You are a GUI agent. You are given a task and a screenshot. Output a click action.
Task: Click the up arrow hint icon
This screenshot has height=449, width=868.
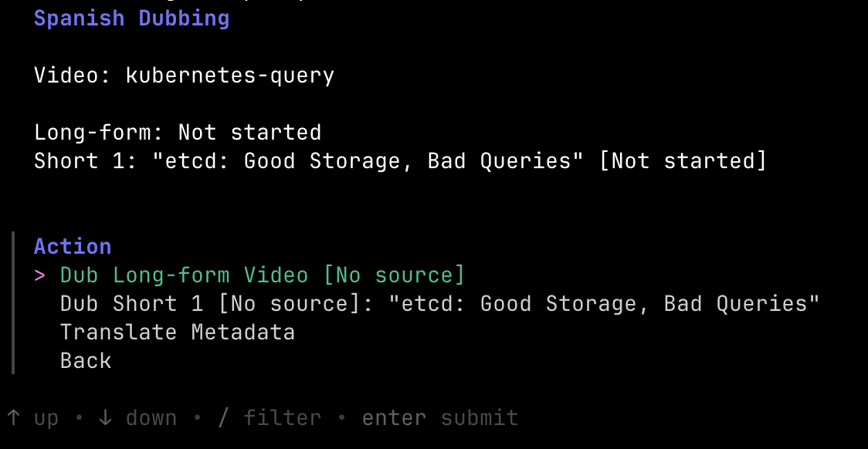point(13,418)
